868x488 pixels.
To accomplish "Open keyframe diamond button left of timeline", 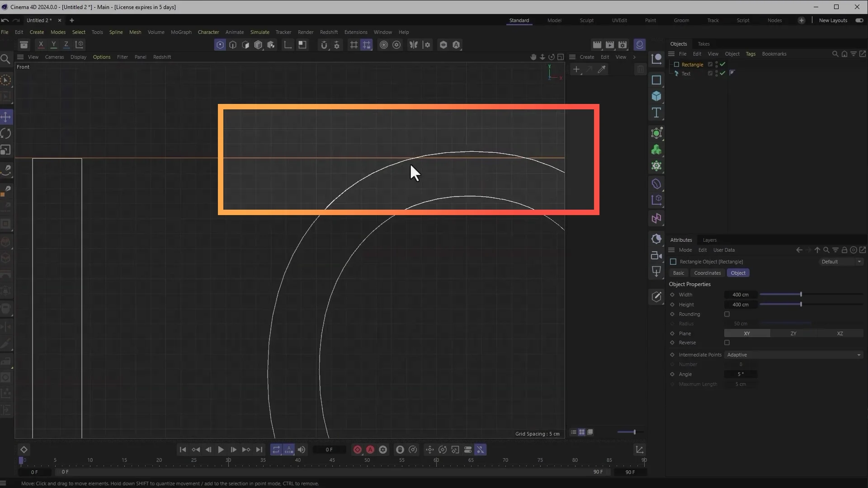I will coord(24,450).
